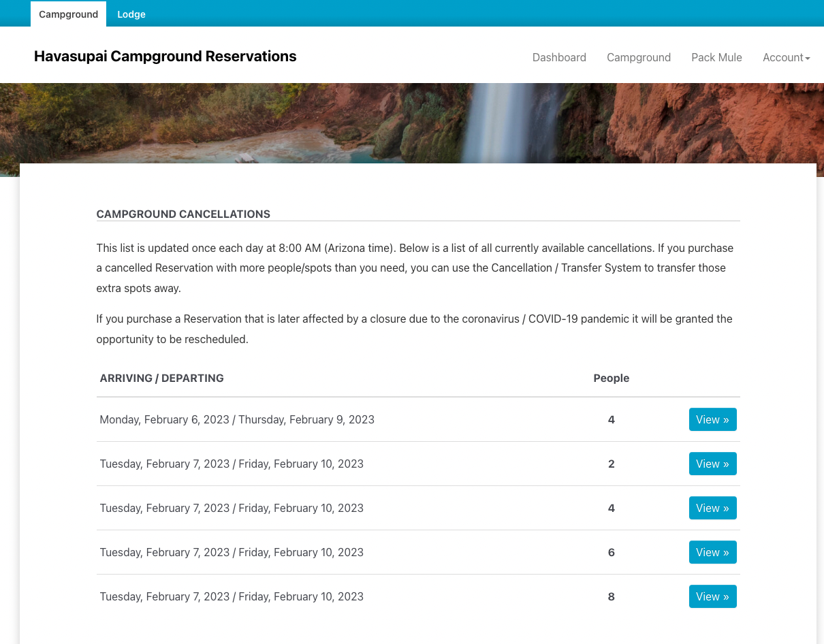Open the Campground nav link
This screenshot has width=824, height=644.
pos(639,57)
